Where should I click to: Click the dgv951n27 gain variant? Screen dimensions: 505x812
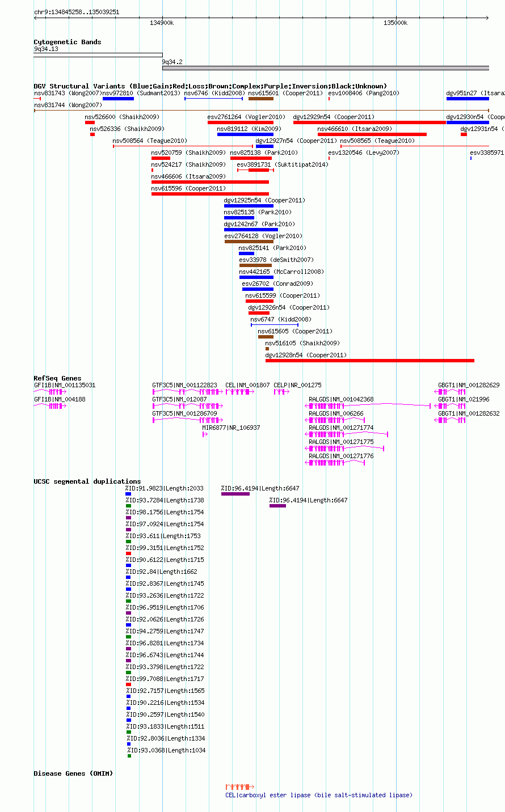click(468, 99)
